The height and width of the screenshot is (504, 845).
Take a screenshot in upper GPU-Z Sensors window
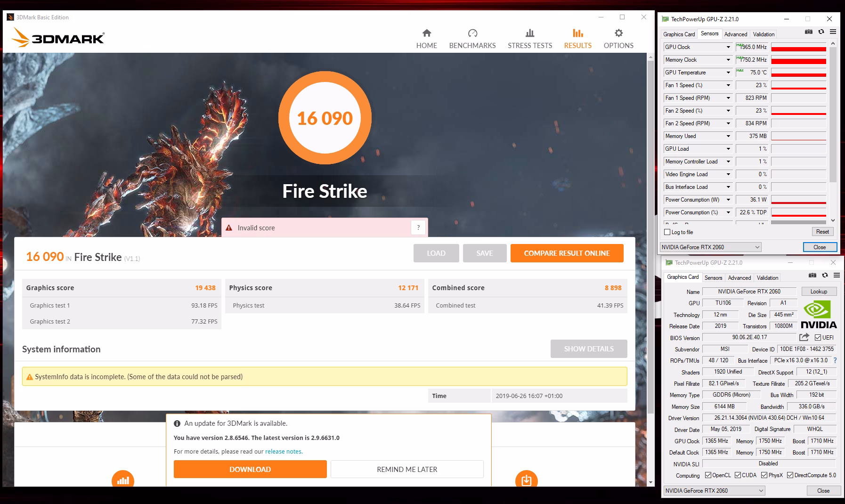(809, 32)
